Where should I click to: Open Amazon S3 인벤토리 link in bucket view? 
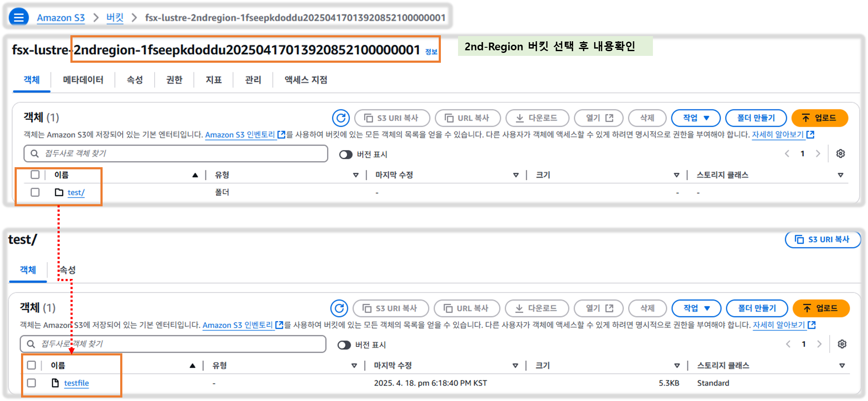(245, 135)
